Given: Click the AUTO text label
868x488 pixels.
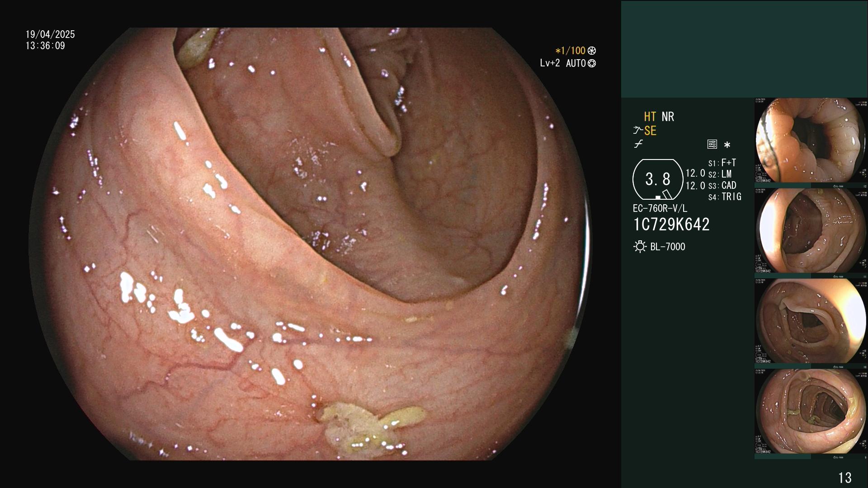Looking at the screenshot, I should 576,63.
